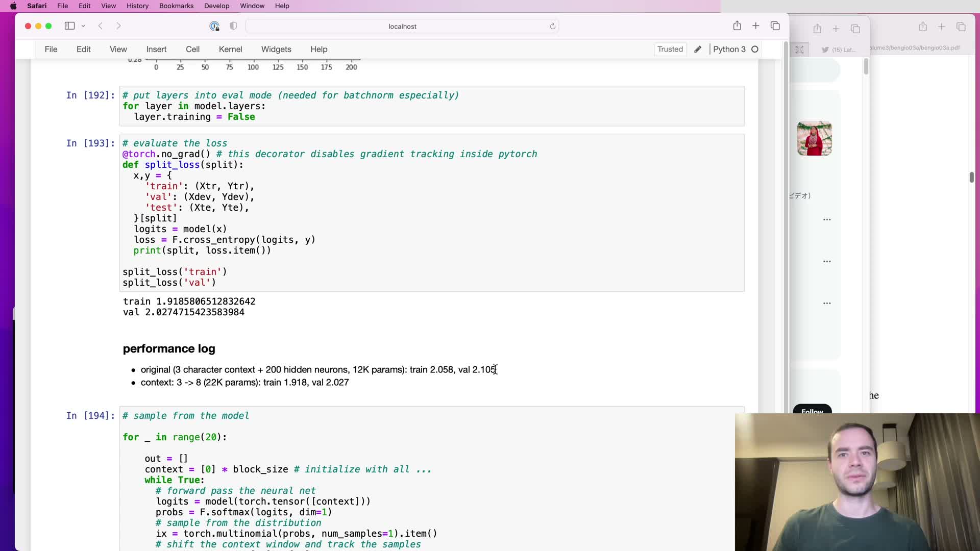980x551 pixels.
Task: Go back using the left arrow
Action: [x=101, y=26]
